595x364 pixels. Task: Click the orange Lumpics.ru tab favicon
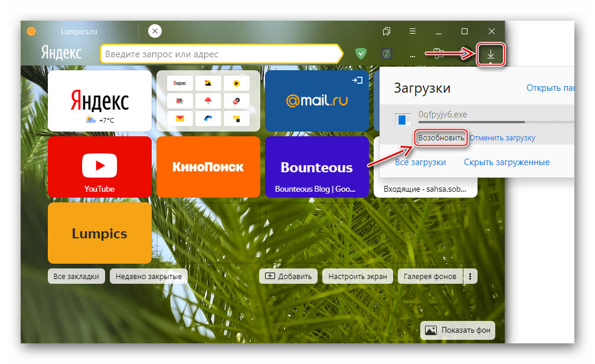click(x=31, y=31)
